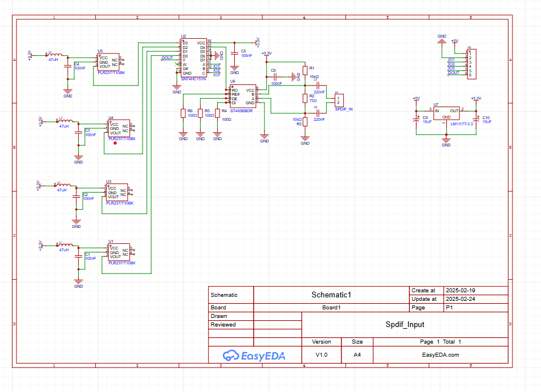This screenshot has height=392, width=541.
Task: Click the EasyEDA.com text in title block
Action: pos(441,355)
